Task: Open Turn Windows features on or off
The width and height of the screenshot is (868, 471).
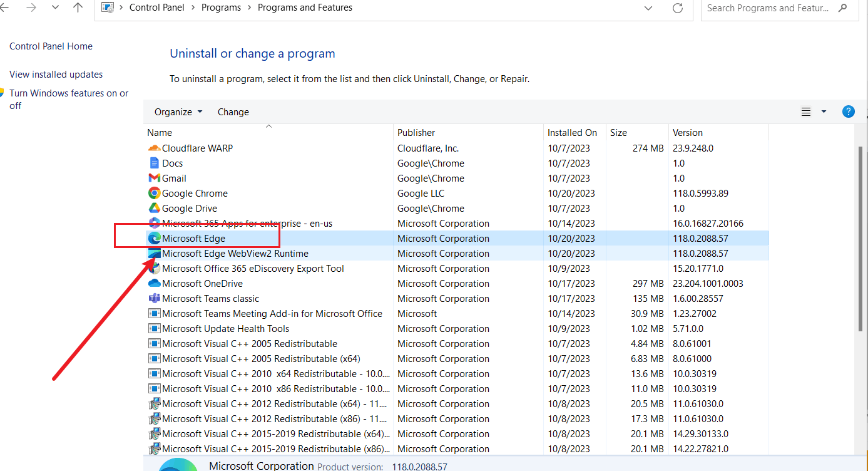Action: click(69, 100)
